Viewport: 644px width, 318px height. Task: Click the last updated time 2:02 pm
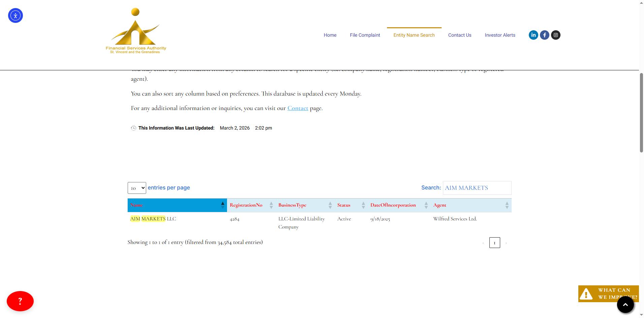(x=263, y=128)
